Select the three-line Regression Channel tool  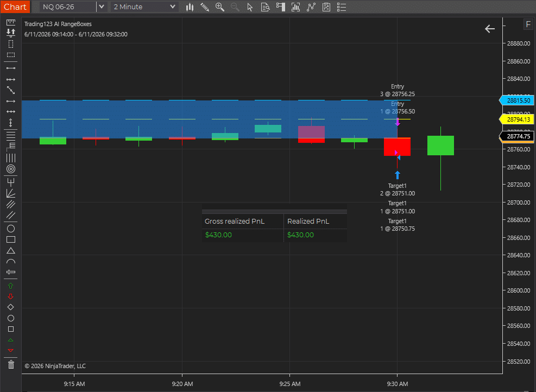[x=11, y=204]
